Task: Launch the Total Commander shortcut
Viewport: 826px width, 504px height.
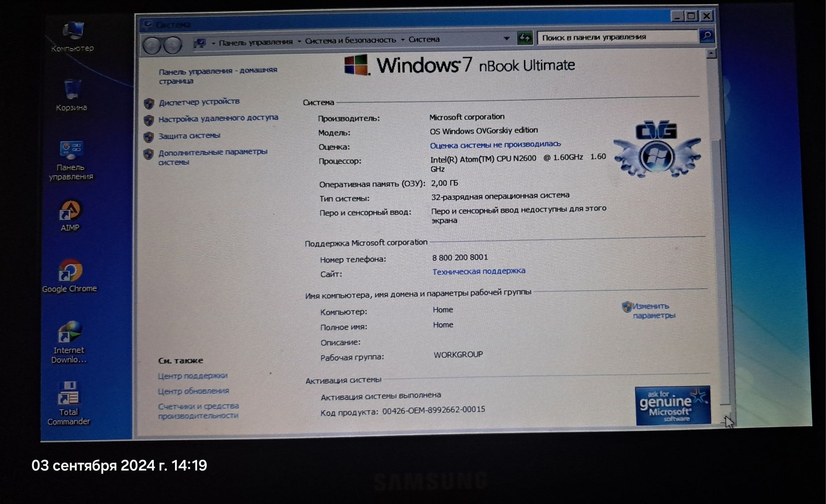Action: 68,404
